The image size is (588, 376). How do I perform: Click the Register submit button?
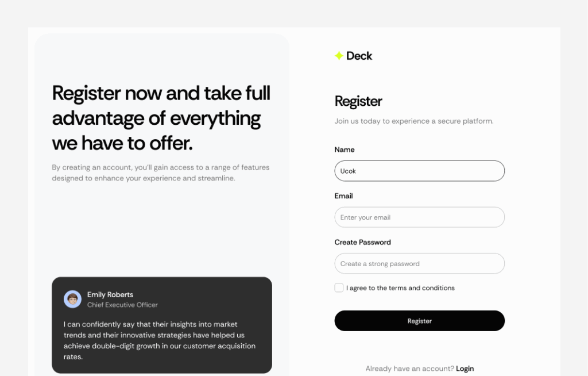[419, 321]
